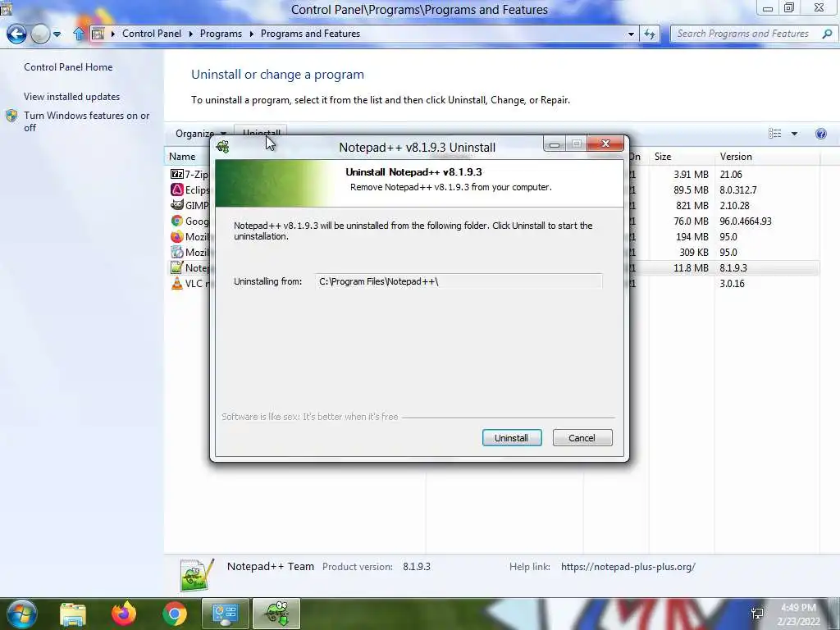This screenshot has height=630, width=840.
Task: Click the Search Programs and Features box
Action: coord(742,34)
